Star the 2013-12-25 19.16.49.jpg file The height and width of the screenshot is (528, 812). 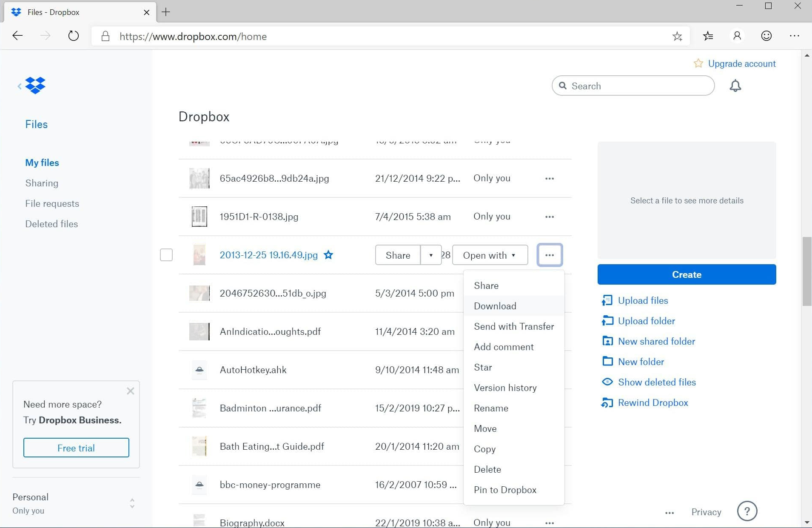328,255
